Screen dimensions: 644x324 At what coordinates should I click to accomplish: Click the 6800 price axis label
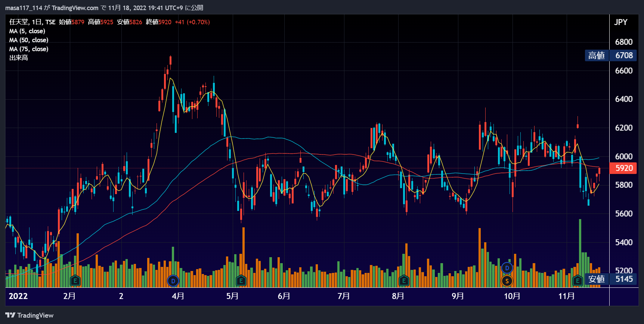coord(624,42)
